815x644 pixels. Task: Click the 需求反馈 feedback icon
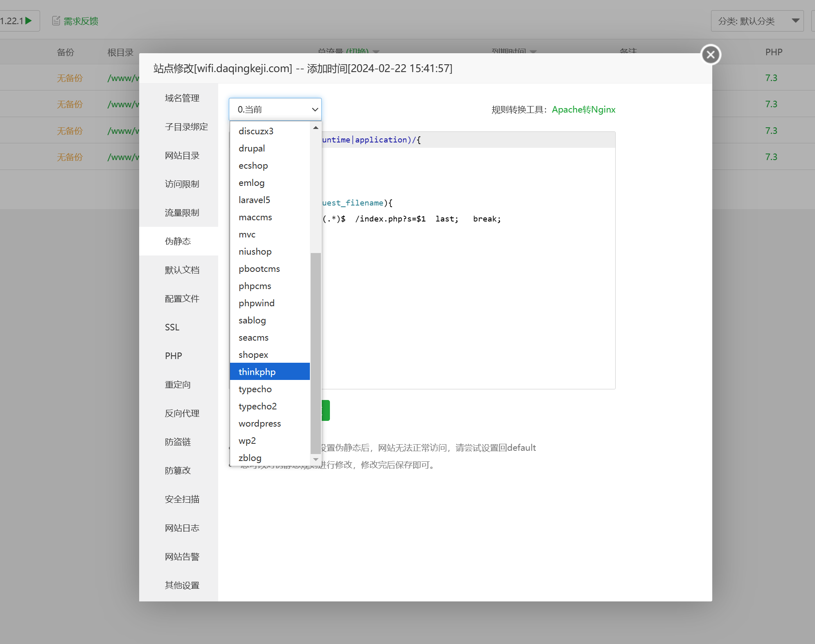pyautogui.click(x=56, y=21)
